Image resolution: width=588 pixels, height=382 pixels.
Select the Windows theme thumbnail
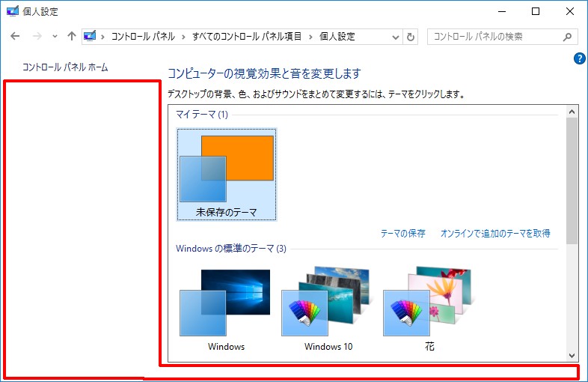(x=225, y=309)
